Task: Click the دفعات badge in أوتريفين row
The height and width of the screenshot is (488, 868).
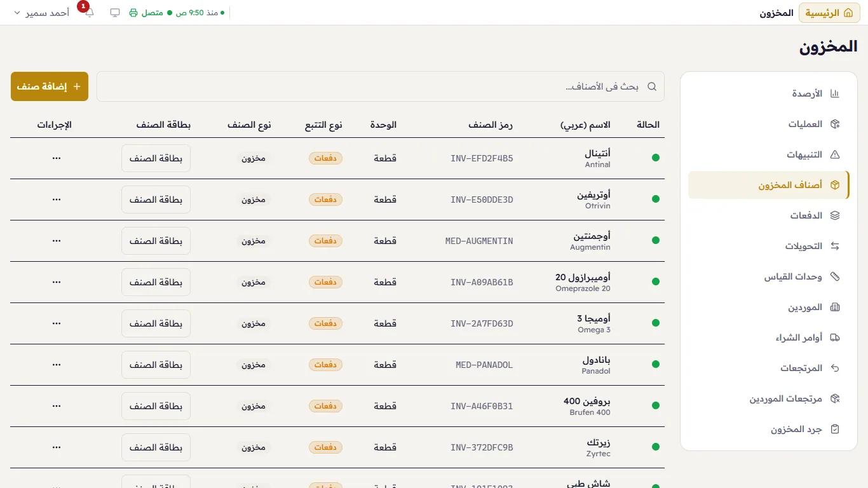Action: (325, 200)
